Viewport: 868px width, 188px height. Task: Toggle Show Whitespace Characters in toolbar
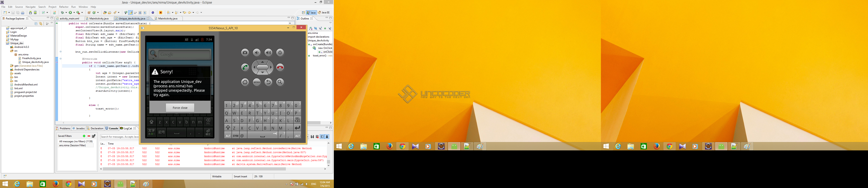tap(145, 13)
